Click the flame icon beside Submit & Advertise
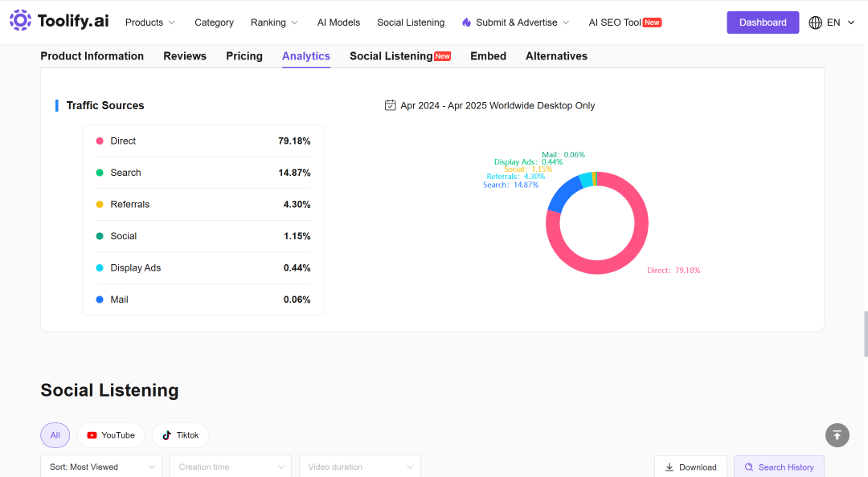The image size is (868, 477). pos(467,22)
